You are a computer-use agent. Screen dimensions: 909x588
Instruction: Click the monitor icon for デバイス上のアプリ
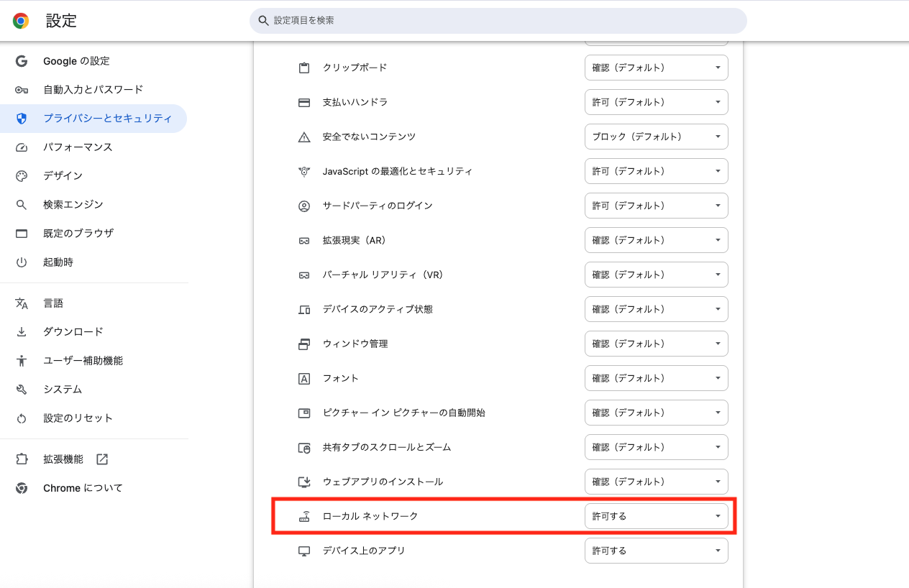point(304,551)
